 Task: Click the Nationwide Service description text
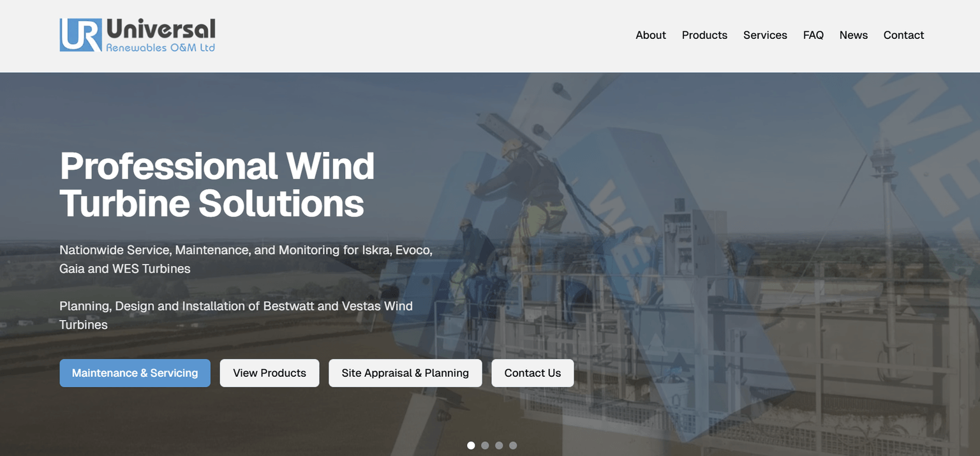(x=246, y=259)
